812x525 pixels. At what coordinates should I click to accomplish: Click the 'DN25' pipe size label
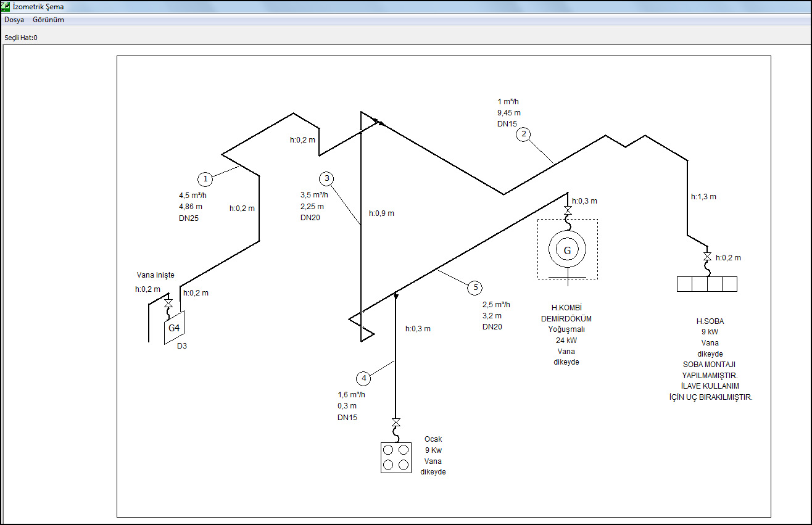[189, 218]
